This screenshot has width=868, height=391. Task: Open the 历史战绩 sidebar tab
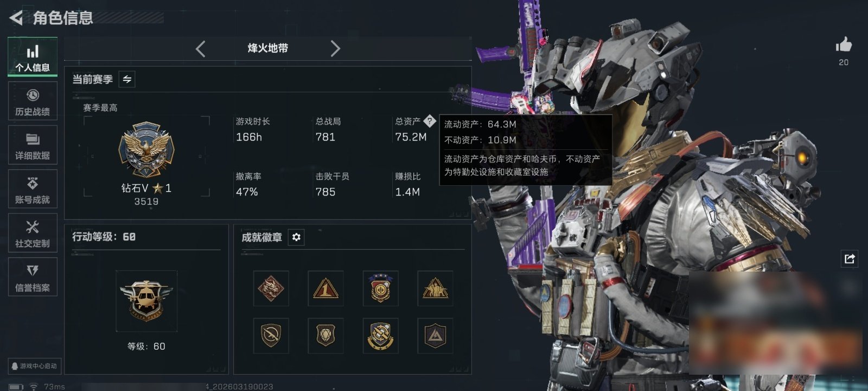33,101
